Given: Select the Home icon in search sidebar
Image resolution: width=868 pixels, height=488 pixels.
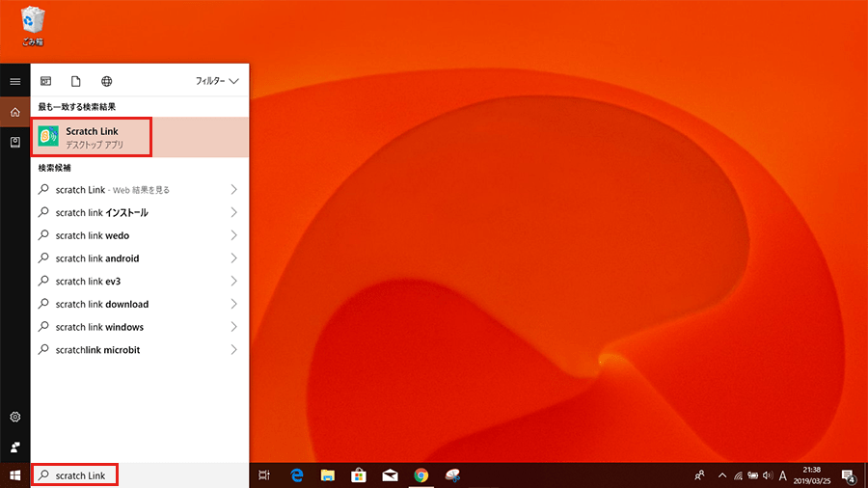Looking at the screenshot, I should pyautogui.click(x=14, y=112).
